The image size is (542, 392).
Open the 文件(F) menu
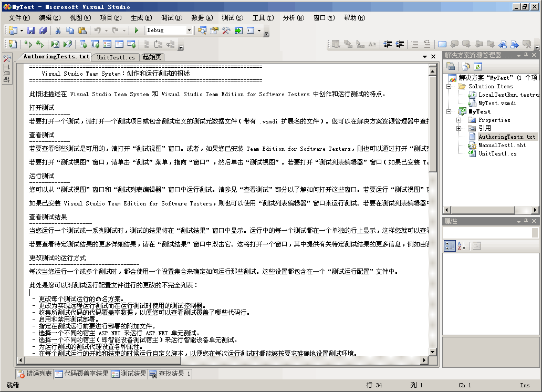pyautogui.click(x=19, y=18)
